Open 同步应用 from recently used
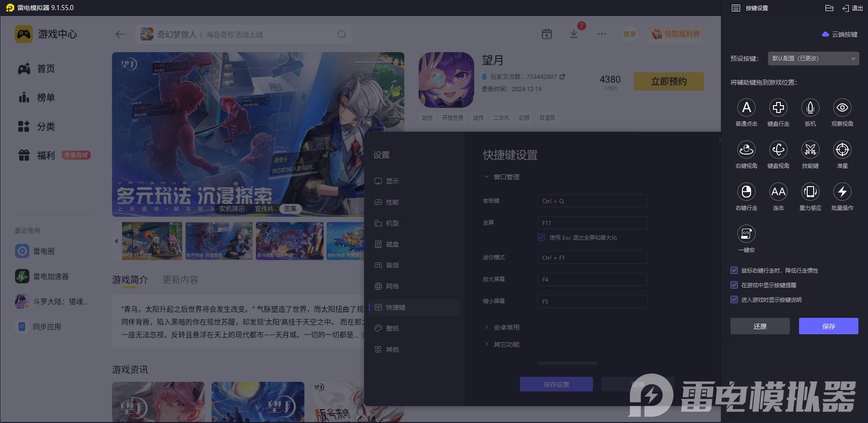The height and width of the screenshot is (423, 868). 38,327
